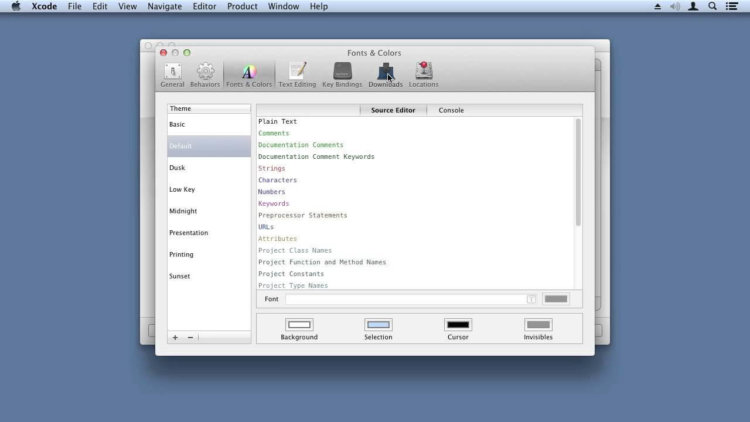Open the Behaviors preferences pane
Screen dimensions: 750x422
pos(205,75)
